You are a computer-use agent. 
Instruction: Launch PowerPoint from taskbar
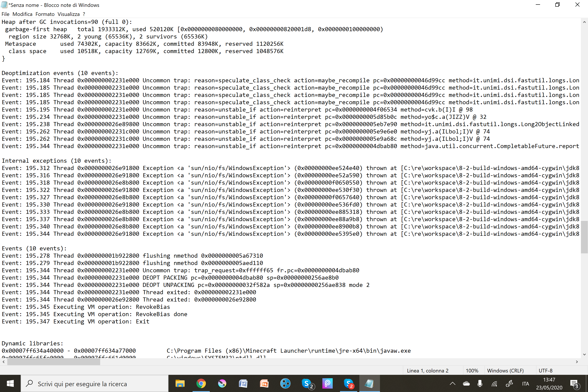[x=264, y=383]
